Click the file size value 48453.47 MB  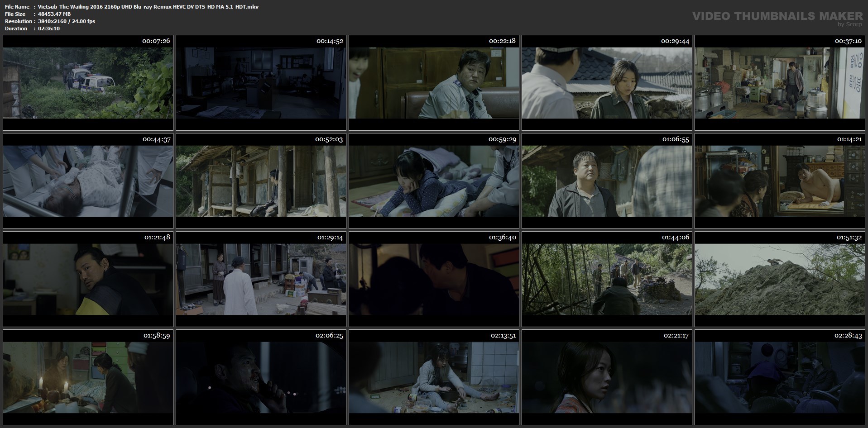point(54,14)
